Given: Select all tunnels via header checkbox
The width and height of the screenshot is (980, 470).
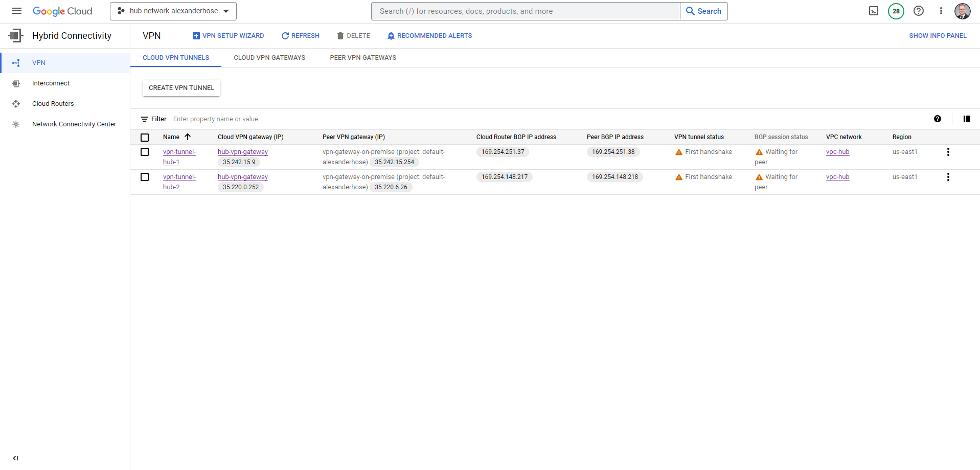Looking at the screenshot, I should click(x=145, y=137).
